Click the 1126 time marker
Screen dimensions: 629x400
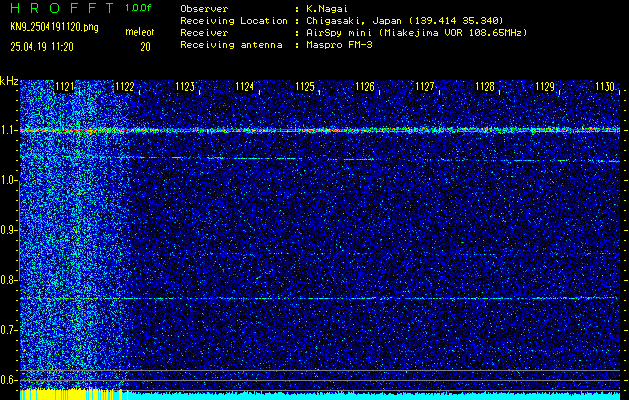365,87
